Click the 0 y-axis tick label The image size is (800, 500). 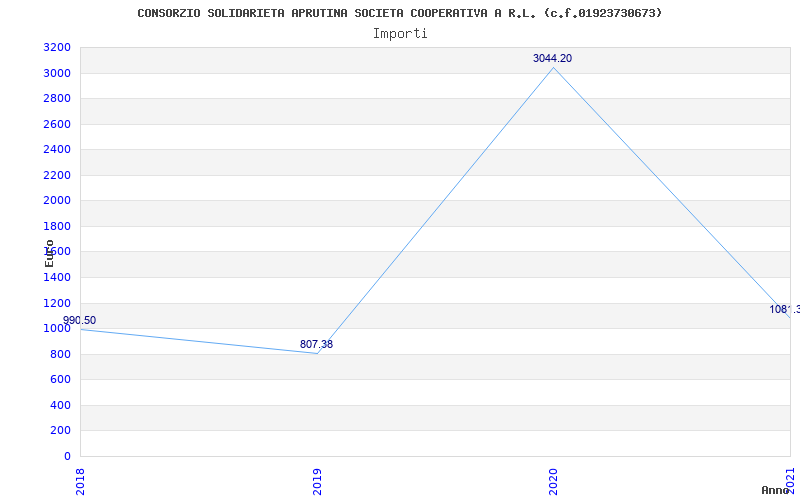coord(67,456)
